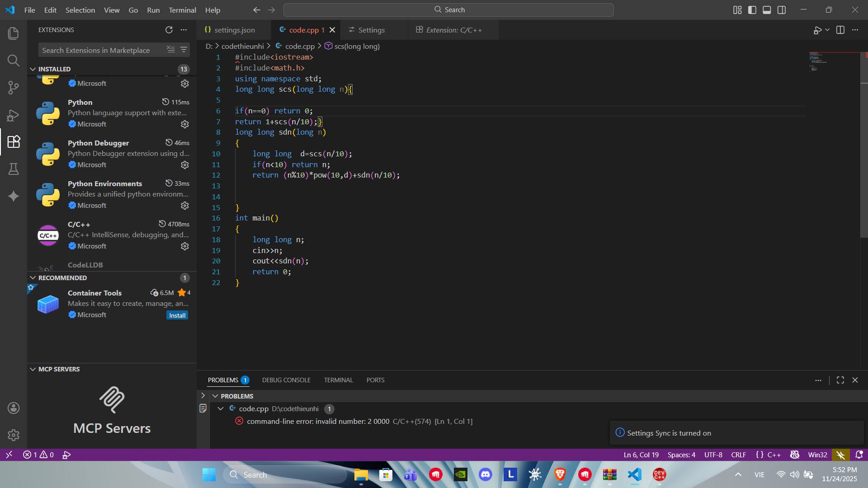
Task: Maximize the Problems panel size
Action: pyautogui.click(x=840, y=380)
